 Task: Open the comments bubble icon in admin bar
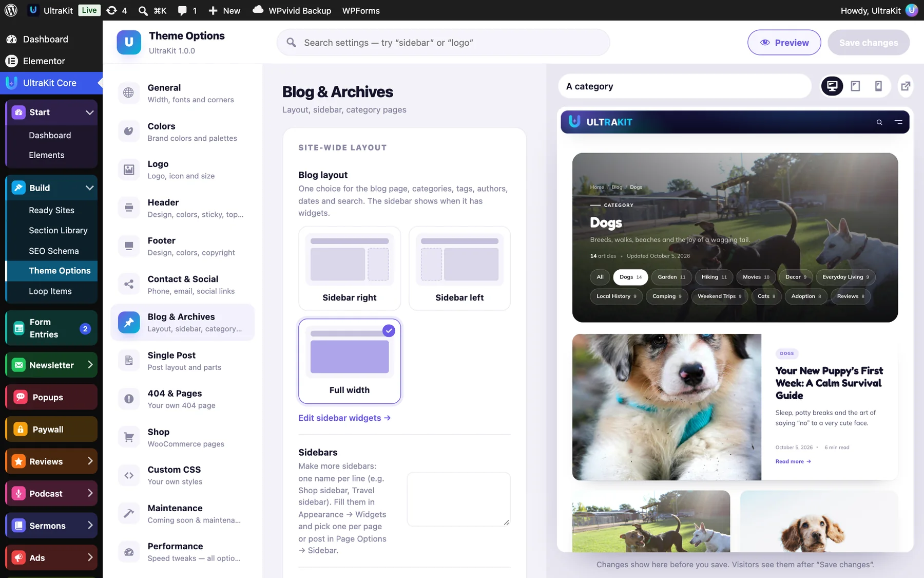[x=187, y=10]
